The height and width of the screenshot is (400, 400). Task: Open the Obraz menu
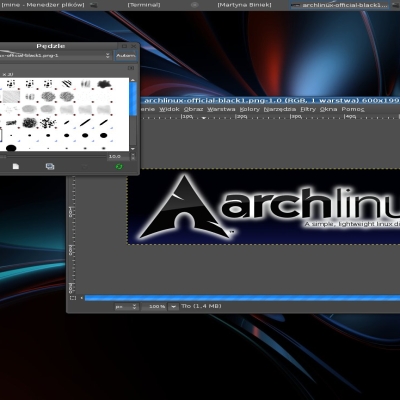pos(193,109)
